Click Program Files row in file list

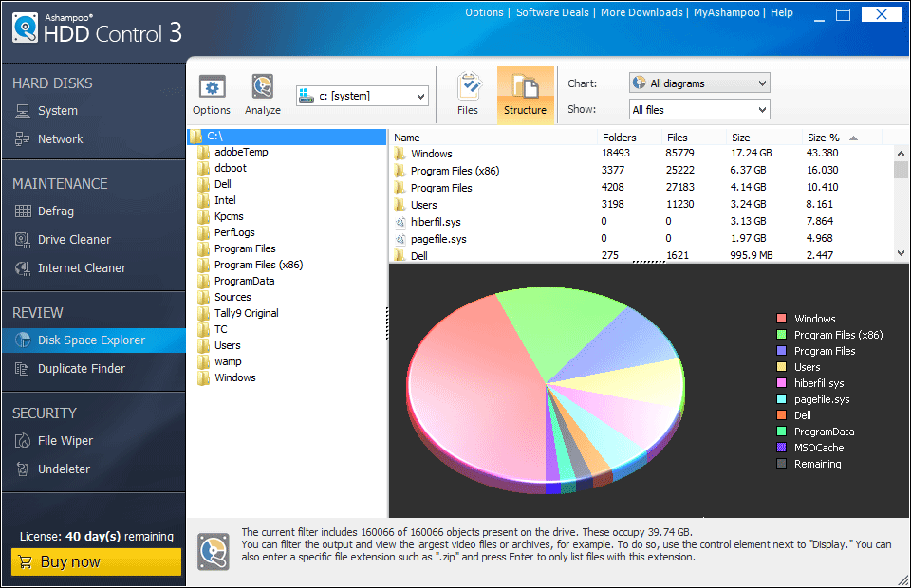pyautogui.click(x=642, y=188)
